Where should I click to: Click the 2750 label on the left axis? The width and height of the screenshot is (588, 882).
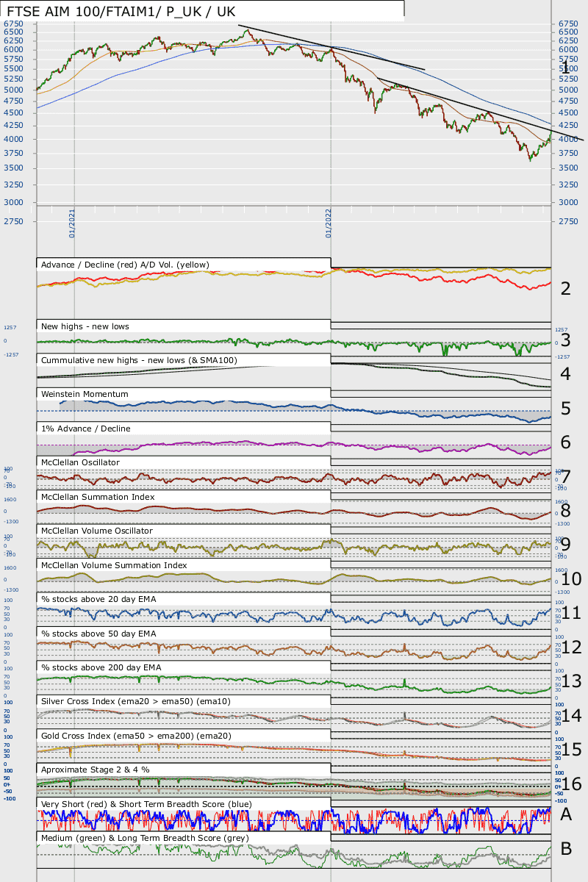pyautogui.click(x=13, y=222)
